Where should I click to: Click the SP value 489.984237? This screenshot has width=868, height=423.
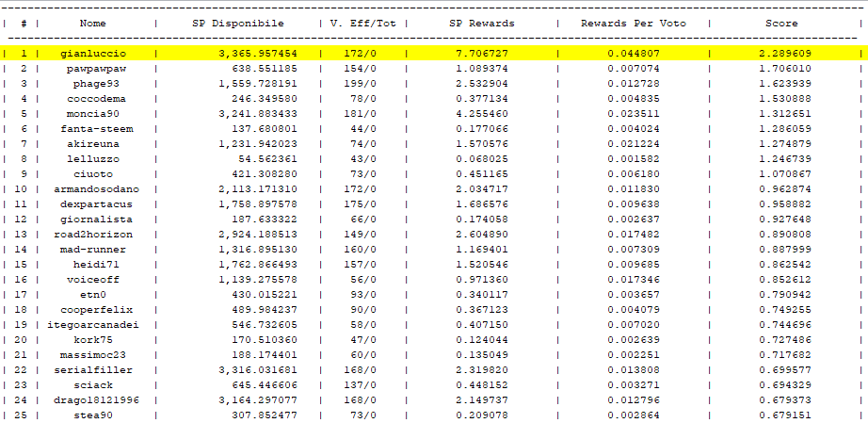[265, 310]
